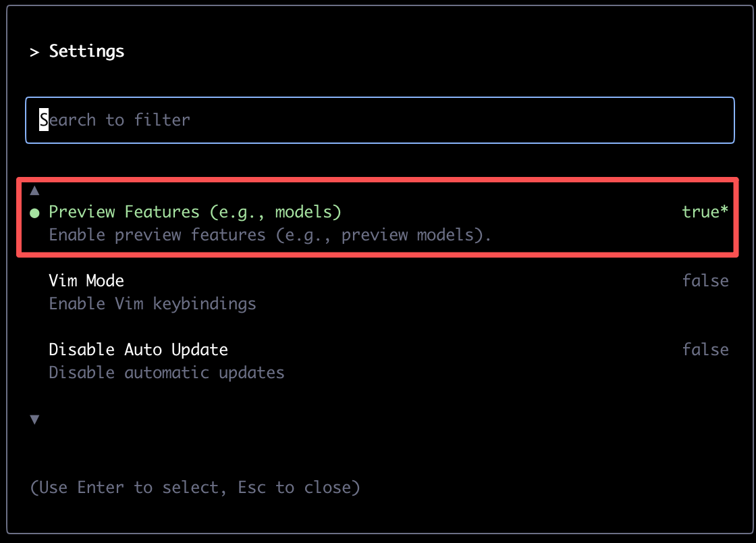Click the empty right side of the search field
The width and height of the screenshot is (756, 543).
pyautogui.click(x=531, y=120)
